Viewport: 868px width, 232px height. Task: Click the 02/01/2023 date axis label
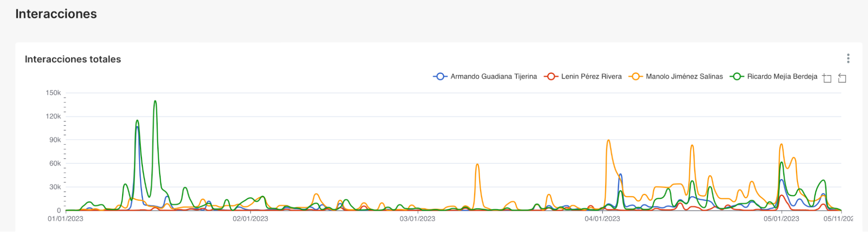click(x=250, y=219)
